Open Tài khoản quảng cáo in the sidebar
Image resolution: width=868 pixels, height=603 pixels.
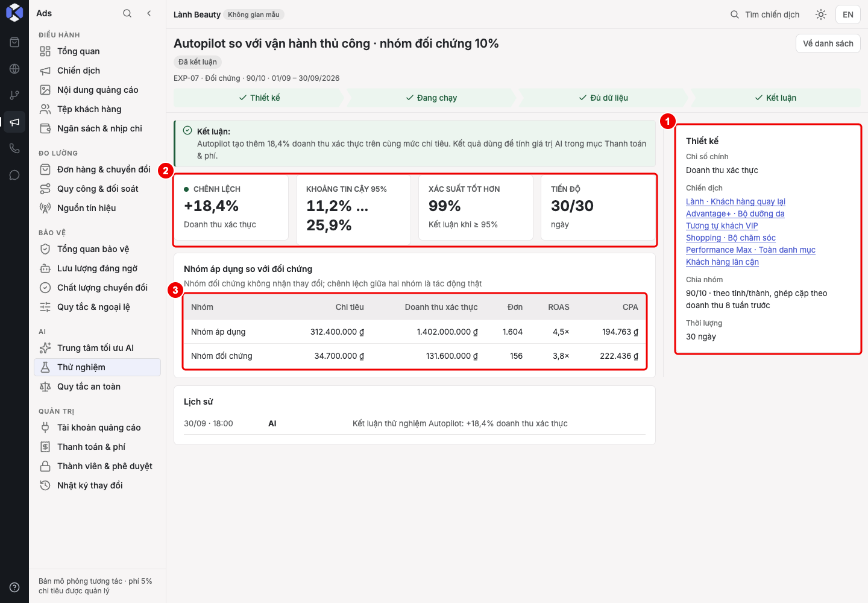coord(97,428)
